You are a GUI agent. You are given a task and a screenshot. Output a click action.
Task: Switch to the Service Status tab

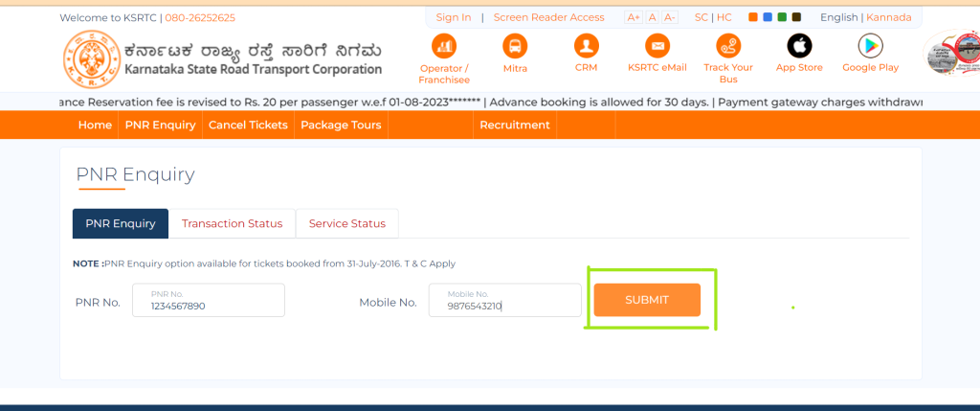click(346, 223)
